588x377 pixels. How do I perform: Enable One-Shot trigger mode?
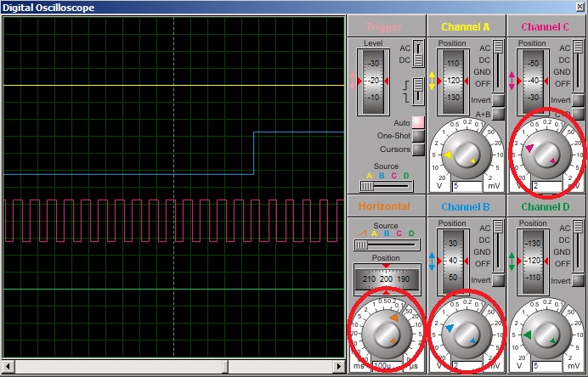click(x=418, y=136)
